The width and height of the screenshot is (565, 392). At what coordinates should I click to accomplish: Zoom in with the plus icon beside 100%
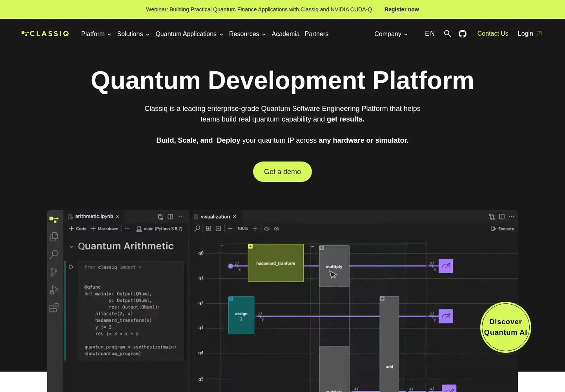[255, 229]
